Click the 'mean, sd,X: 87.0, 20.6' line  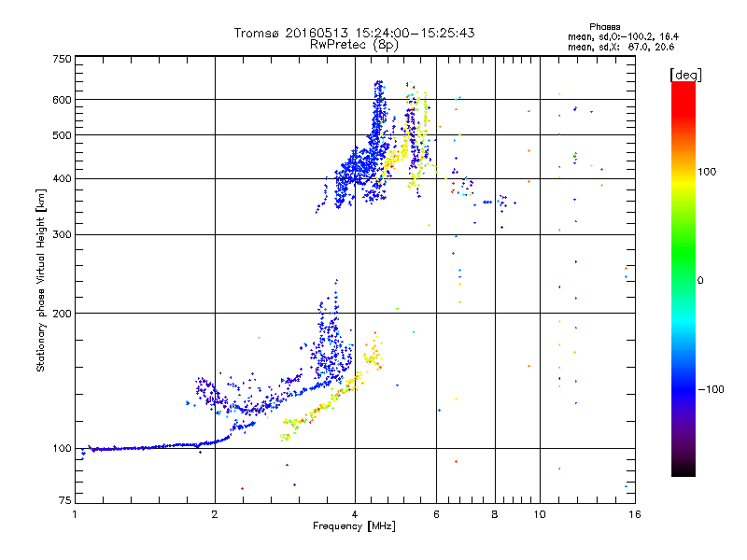(x=621, y=47)
